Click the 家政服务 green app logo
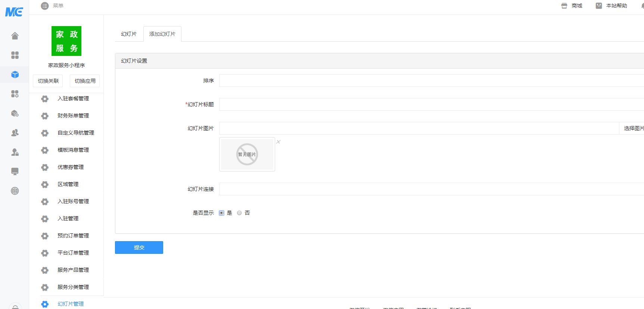644x309 pixels. [66, 41]
